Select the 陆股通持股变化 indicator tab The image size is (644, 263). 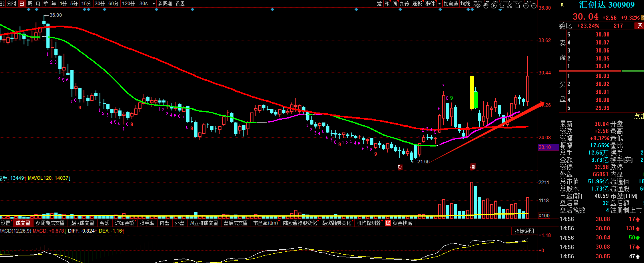coord(300,223)
